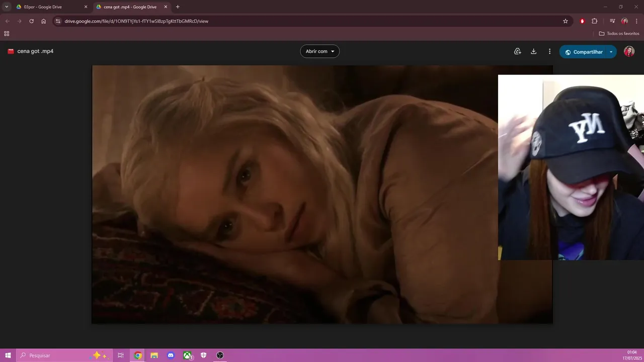
Task: Click the 'Compartilhar' share button
Action: click(x=584, y=52)
